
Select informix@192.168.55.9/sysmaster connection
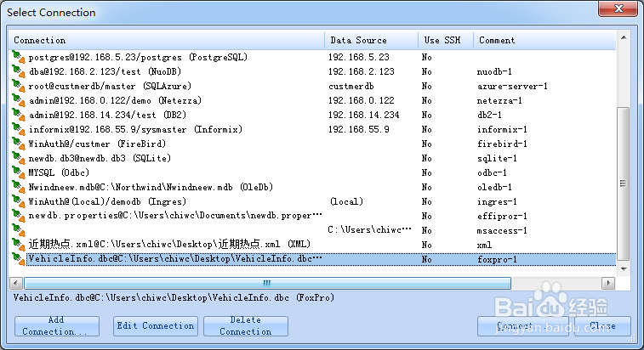tap(135, 129)
